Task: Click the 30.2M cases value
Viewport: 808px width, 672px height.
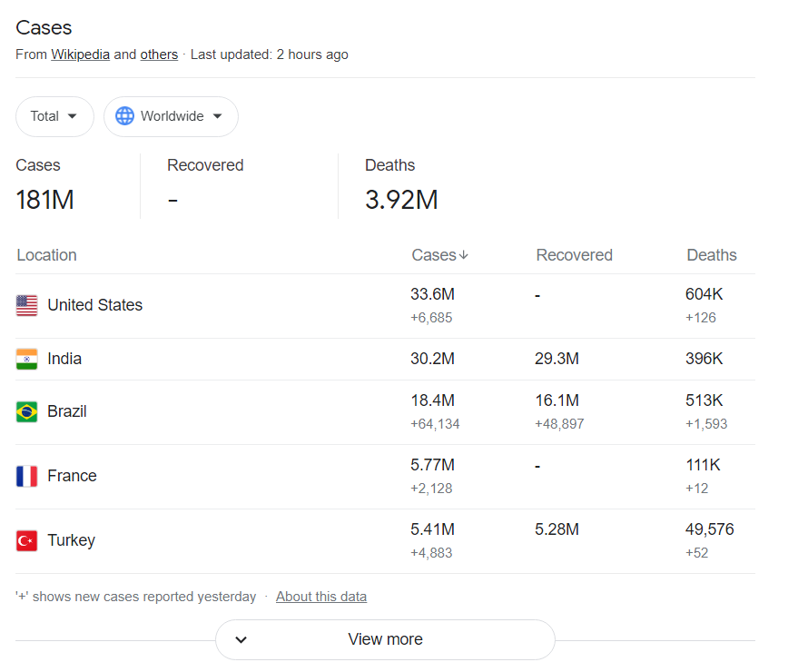Action: (433, 359)
